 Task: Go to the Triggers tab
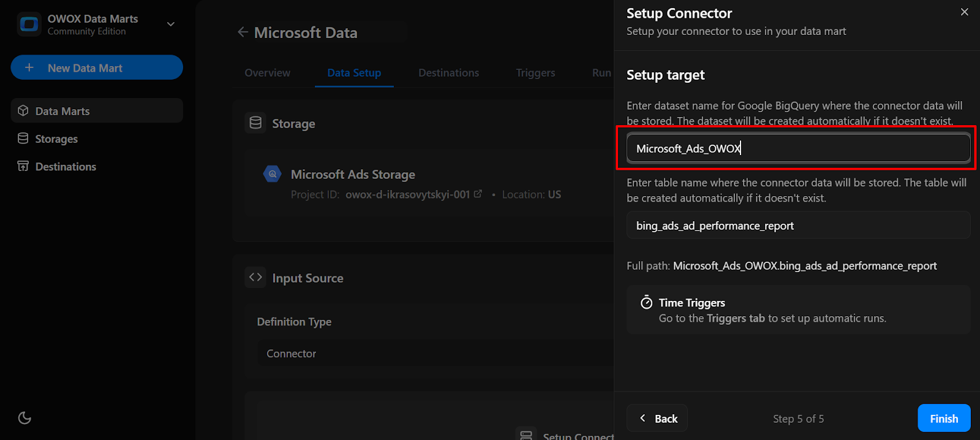pyautogui.click(x=535, y=73)
